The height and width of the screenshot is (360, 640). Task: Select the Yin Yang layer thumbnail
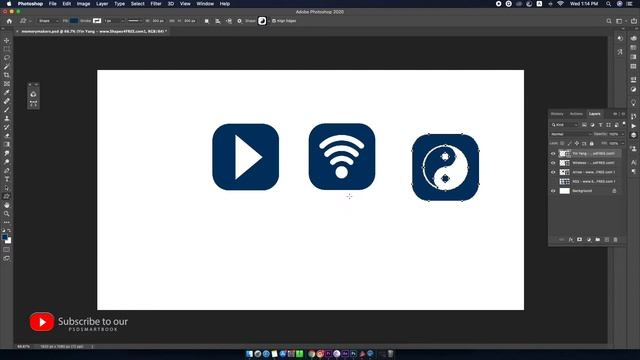coord(564,153)
